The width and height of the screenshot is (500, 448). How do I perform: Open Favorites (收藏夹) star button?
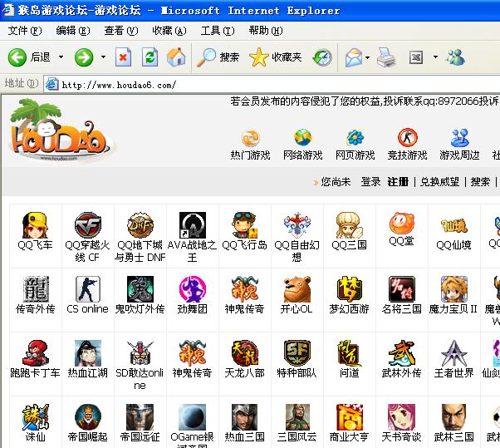(275, 57)
